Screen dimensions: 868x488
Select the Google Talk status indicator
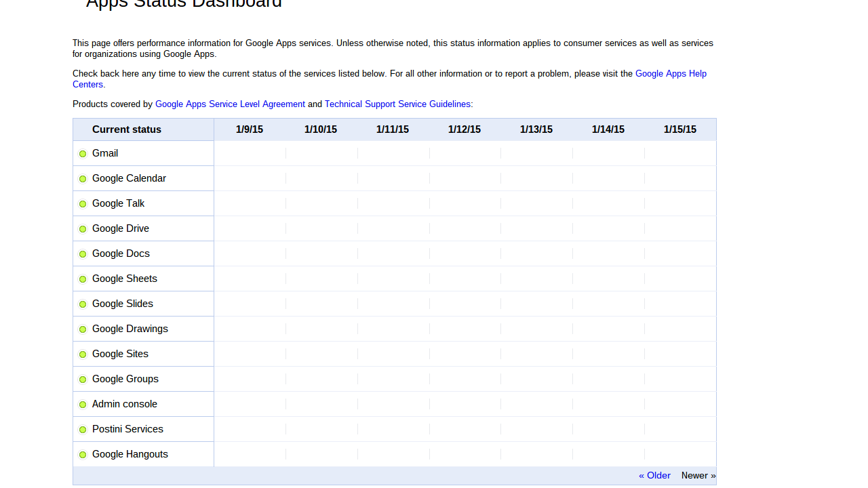[x=83, y=204]
